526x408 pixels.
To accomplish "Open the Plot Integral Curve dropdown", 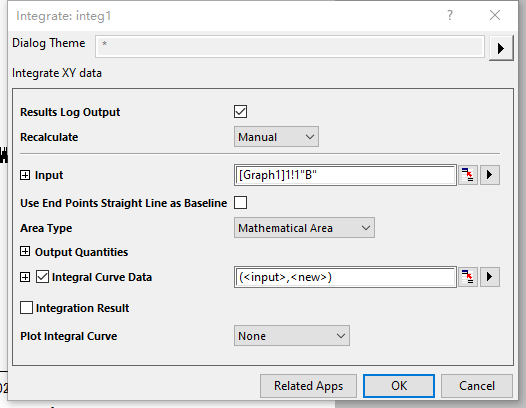I will click(292, 336).
